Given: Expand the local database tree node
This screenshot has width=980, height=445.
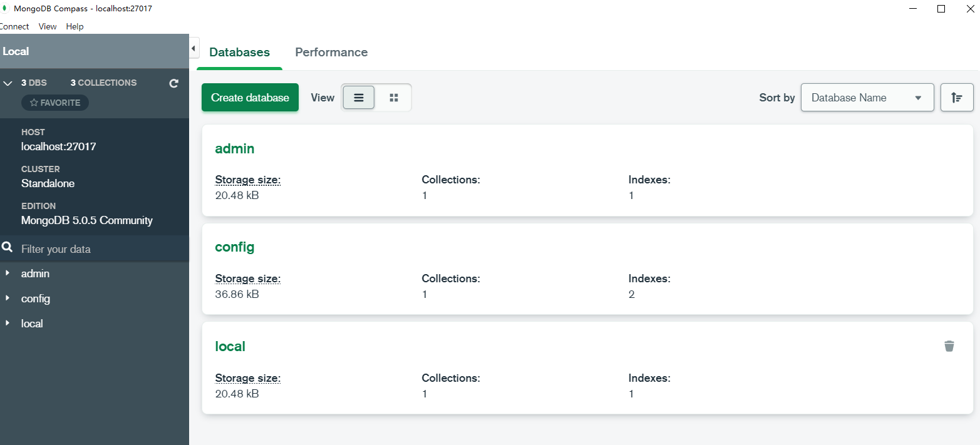Looking at the screenshot, I should coord(8,324).
